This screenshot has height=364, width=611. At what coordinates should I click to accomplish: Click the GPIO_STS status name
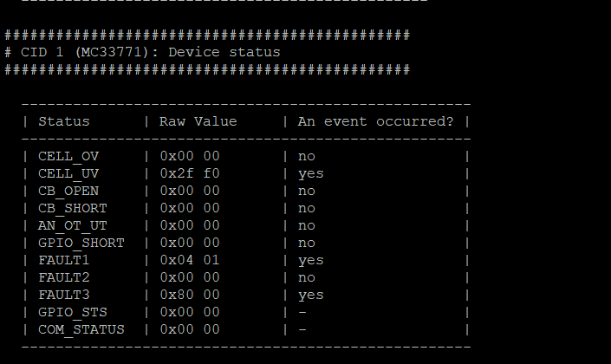[73, 313]
